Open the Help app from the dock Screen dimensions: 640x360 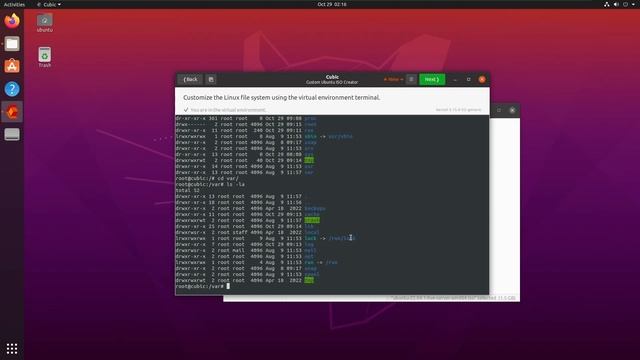coord(12,89)
